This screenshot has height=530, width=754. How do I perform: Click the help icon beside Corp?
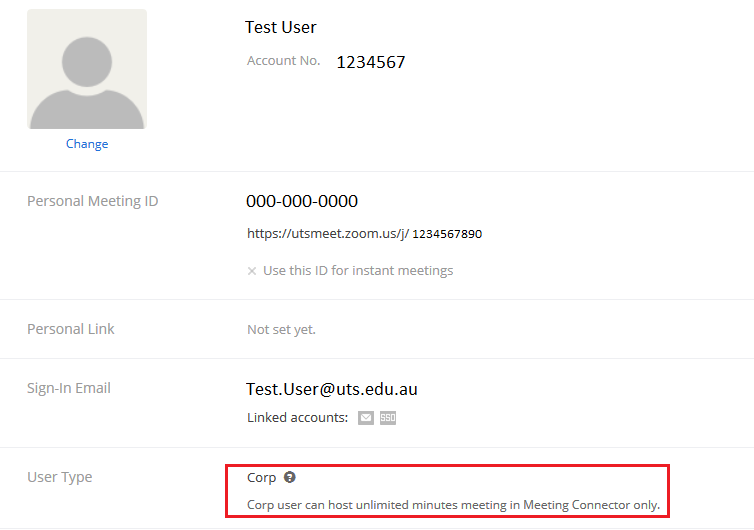click(x=290, y=478)
